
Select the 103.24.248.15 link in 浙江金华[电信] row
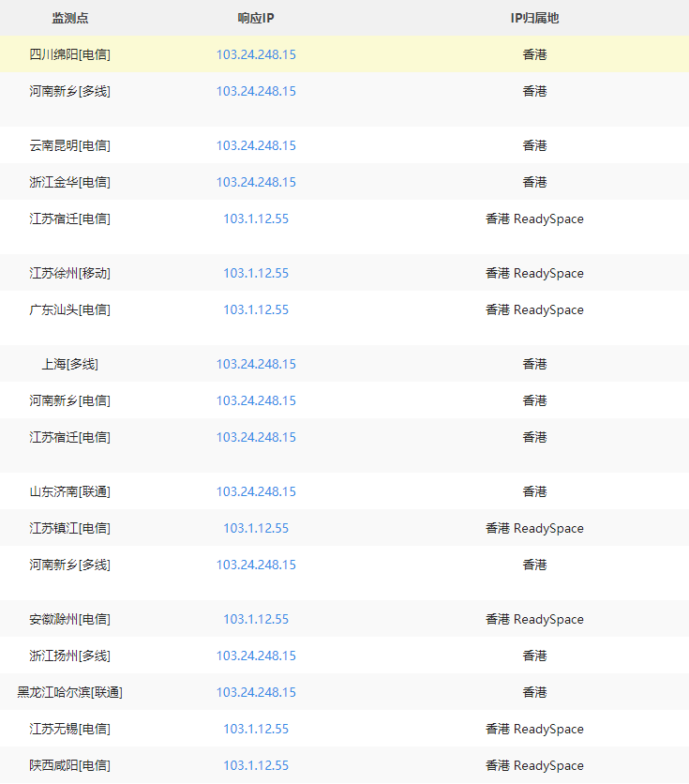256,182
